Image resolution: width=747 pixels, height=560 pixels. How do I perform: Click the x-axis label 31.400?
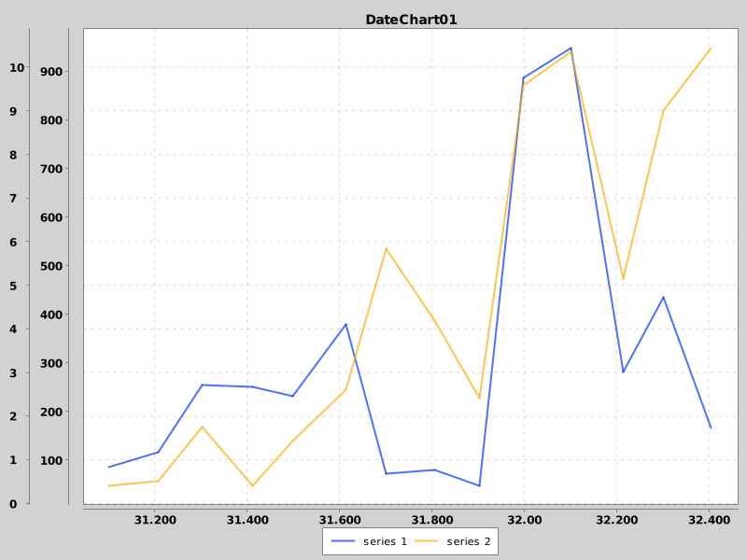click(247, 520)
